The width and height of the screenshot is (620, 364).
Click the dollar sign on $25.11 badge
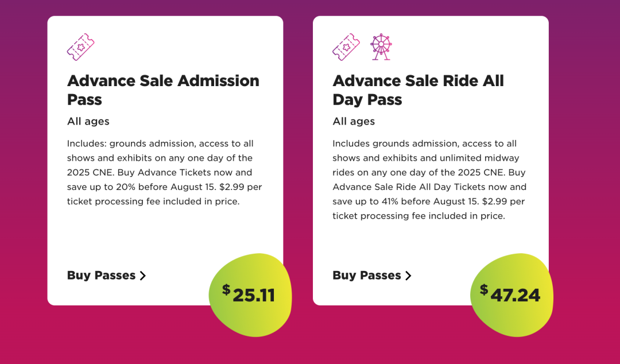(226, 289)
